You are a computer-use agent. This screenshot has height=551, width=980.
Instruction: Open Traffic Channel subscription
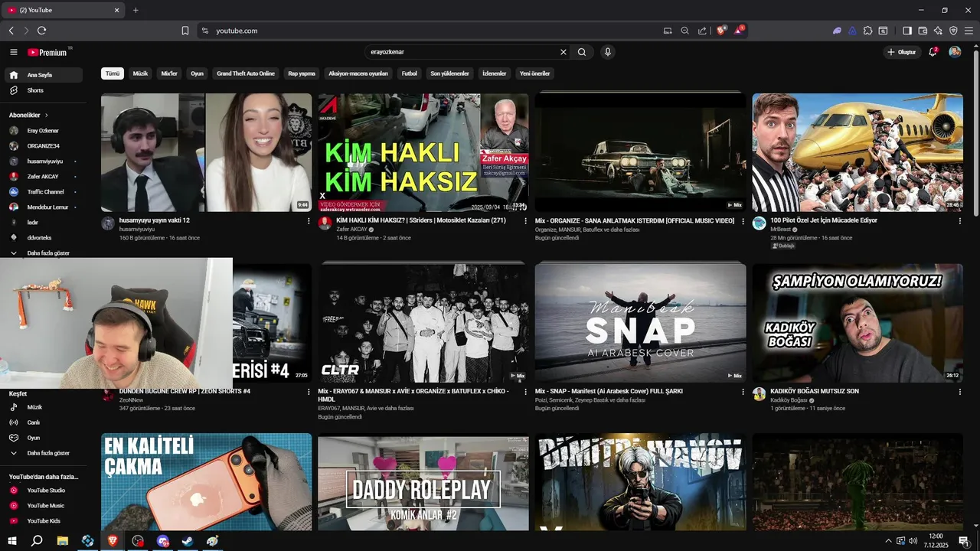pyautogui.click(x=44, y=192)
